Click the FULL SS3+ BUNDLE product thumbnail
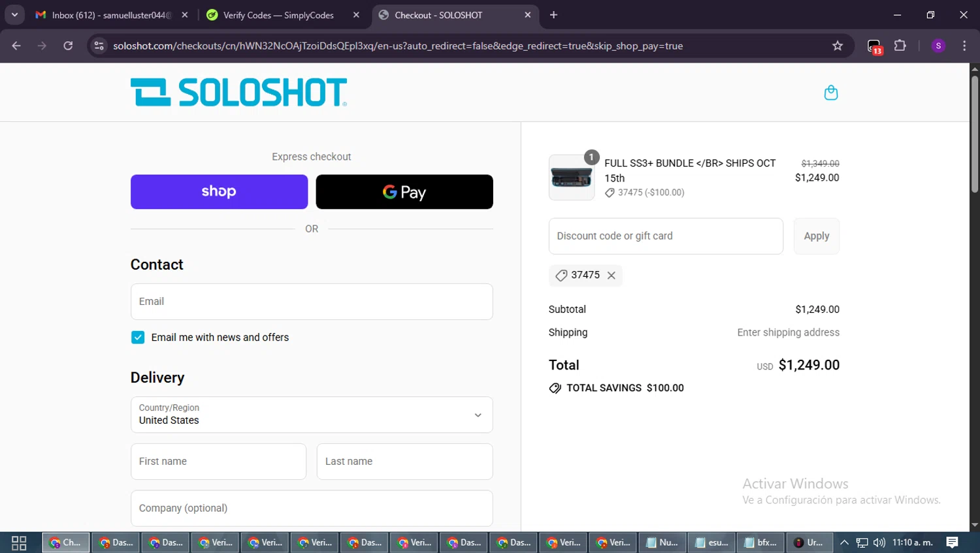Image resolution: width=980 pixels, height=553 pixels. tap(572, 178)
